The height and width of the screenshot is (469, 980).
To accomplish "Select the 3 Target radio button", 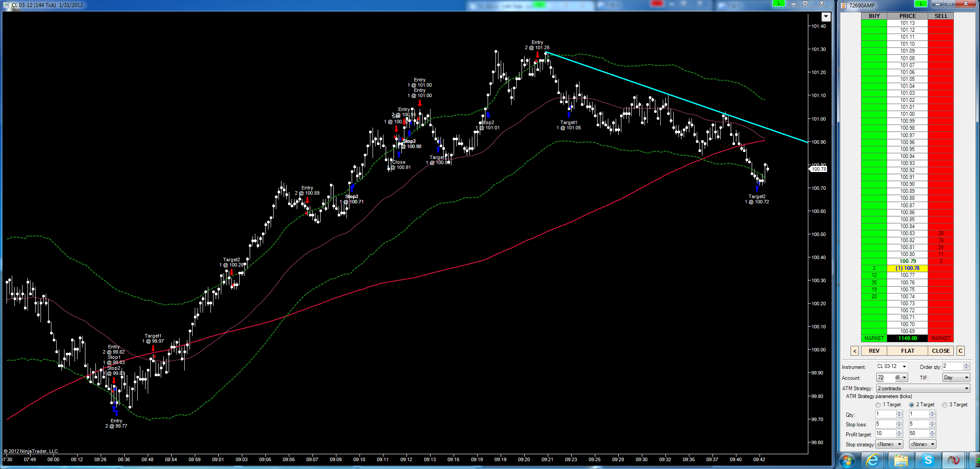I will click(945, 405).
